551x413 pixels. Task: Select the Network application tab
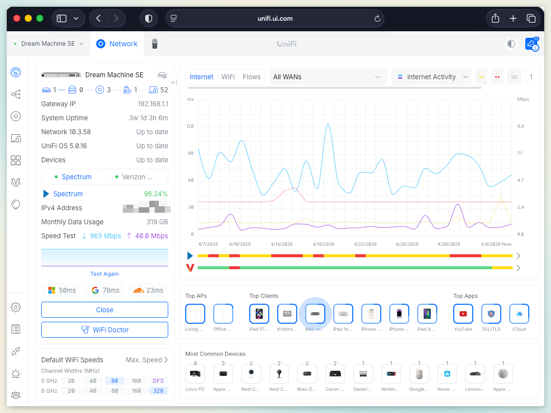click(117, 44)
